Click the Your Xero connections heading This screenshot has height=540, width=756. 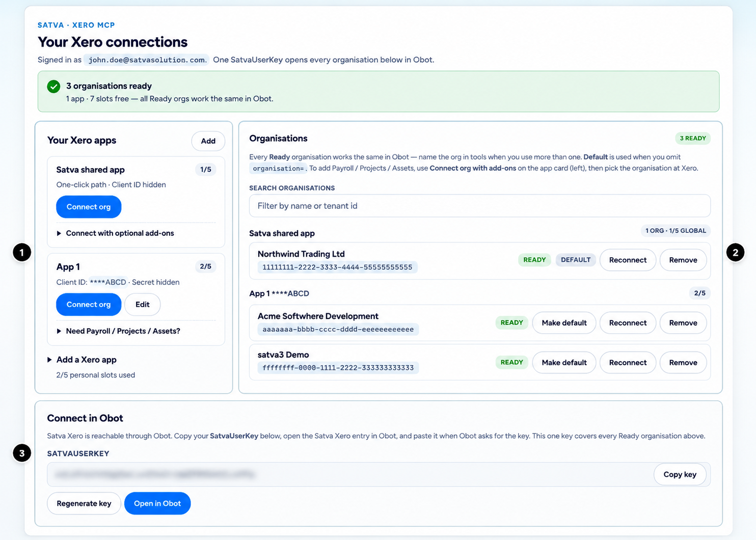click(x=113, y=42)
